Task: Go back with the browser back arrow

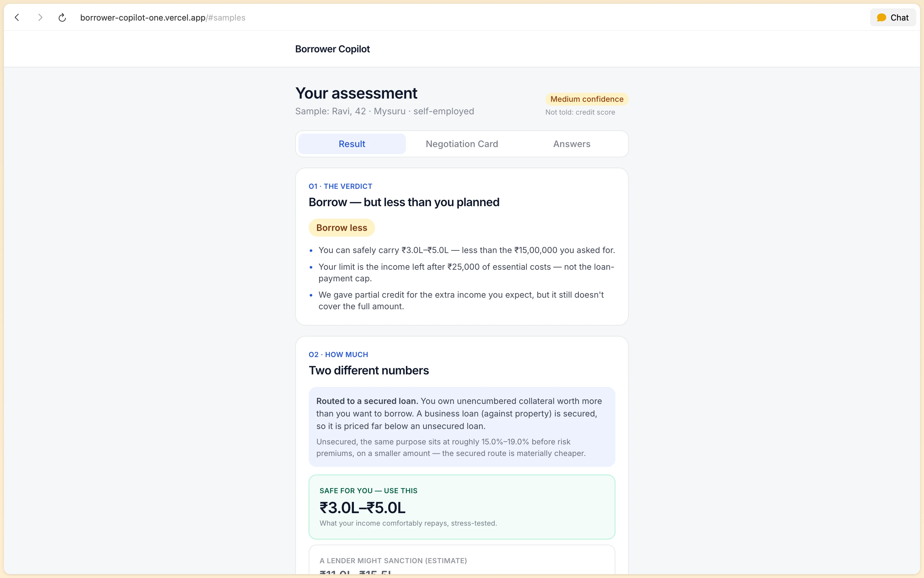Action: tap(17, 18)
